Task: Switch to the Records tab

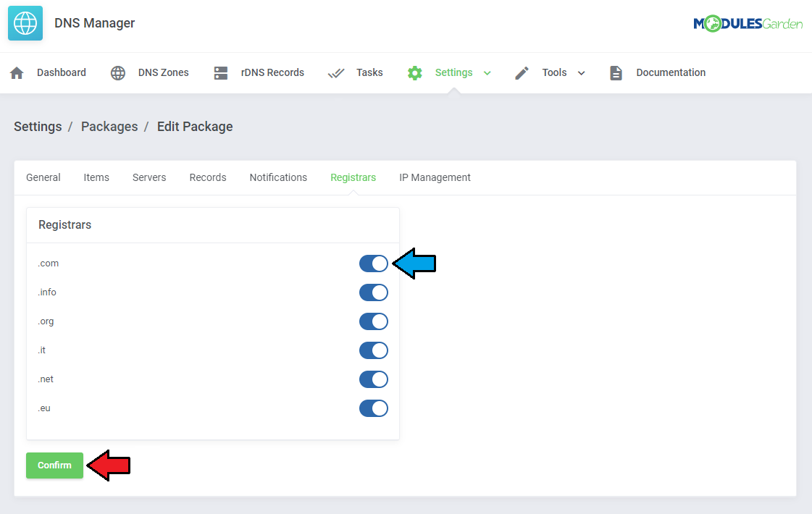Action: 208,177
